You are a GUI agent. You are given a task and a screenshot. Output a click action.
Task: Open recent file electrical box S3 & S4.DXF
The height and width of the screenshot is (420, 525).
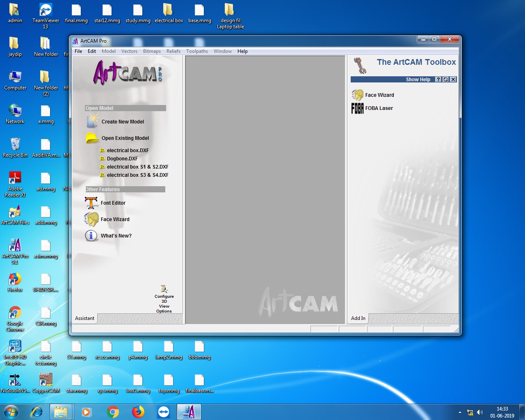pos(137,175)
